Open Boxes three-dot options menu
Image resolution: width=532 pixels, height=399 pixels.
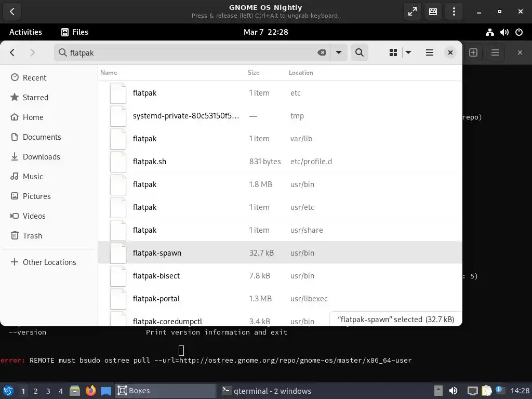click(x=454, y=11)
